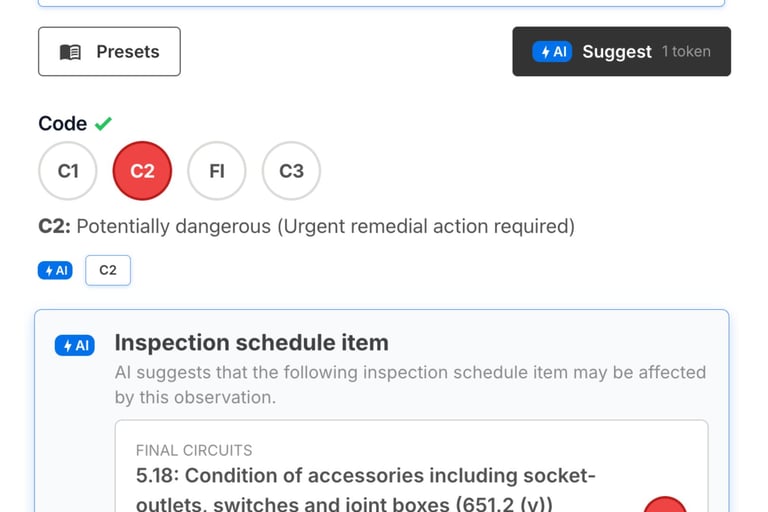Click the AI suggests explanatory text
Image resolution: width=768 pixels, height=512 pixels.
[410, 384]
